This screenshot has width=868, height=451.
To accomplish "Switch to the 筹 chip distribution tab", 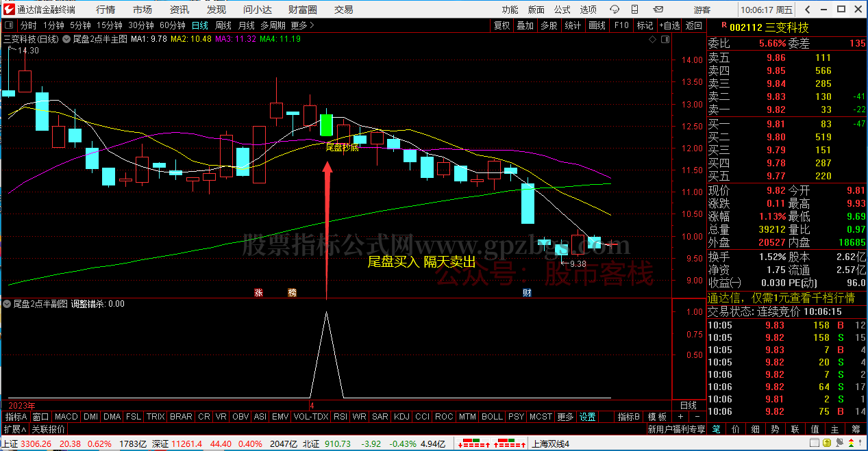I will [856, 429].
